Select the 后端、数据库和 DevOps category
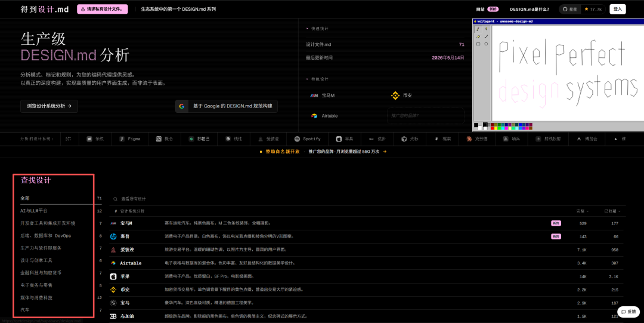Viewport: 644px width, 323px height. click(x=61, y=236)
